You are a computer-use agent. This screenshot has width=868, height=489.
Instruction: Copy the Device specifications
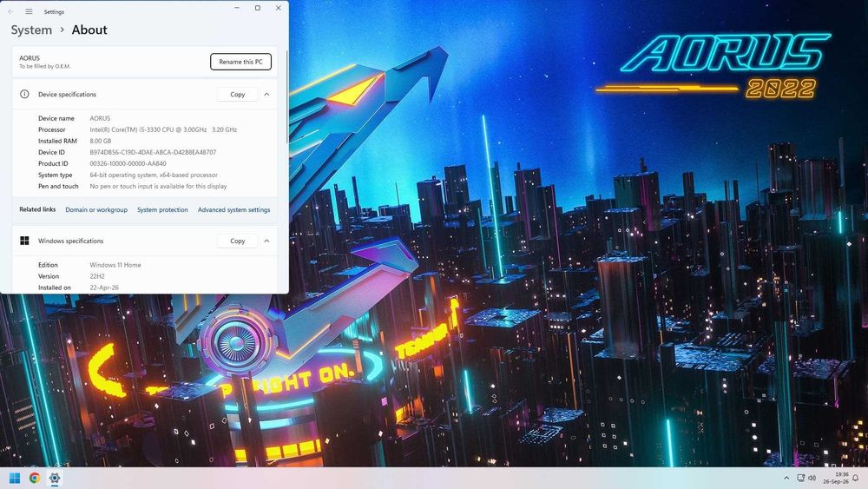tap(238, 94)
